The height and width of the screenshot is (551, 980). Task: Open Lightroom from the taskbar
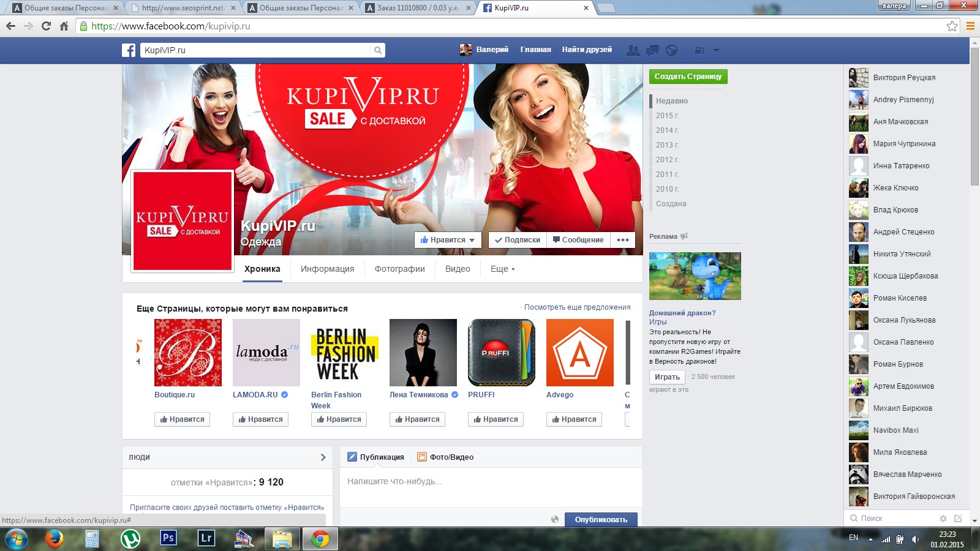click(x=206, y=538)
